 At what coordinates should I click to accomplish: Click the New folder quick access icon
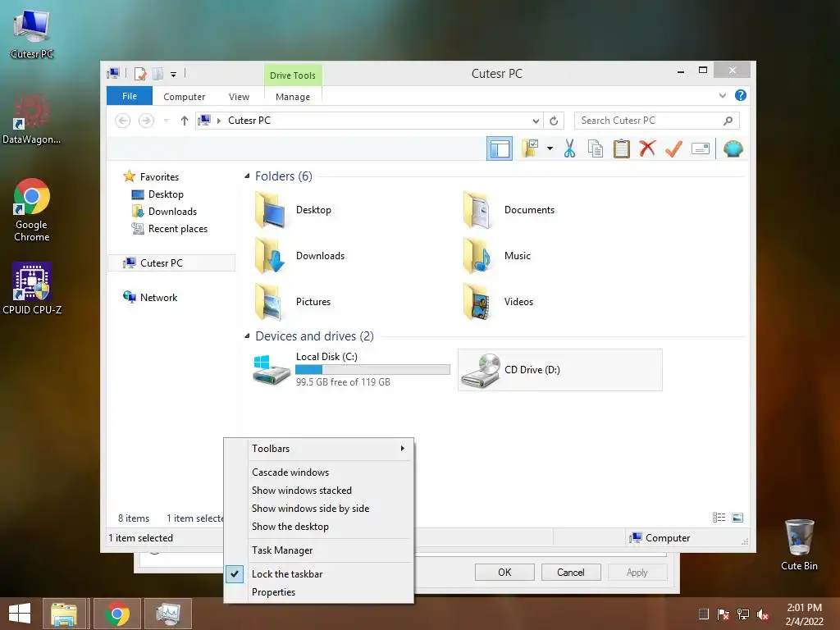click(x=157, y=73)
